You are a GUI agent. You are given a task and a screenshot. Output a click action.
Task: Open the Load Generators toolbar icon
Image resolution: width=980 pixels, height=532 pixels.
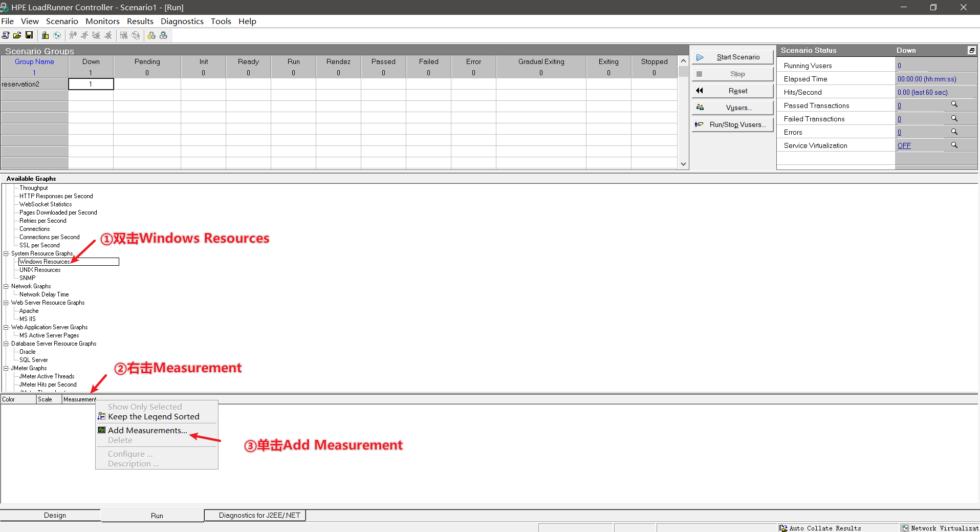45,35
